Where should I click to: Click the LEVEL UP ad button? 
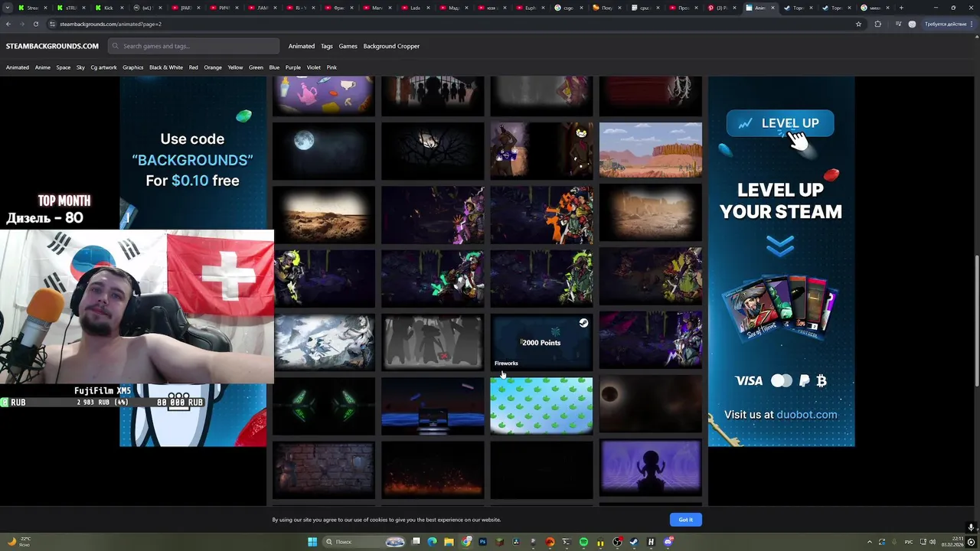(780, 123)
